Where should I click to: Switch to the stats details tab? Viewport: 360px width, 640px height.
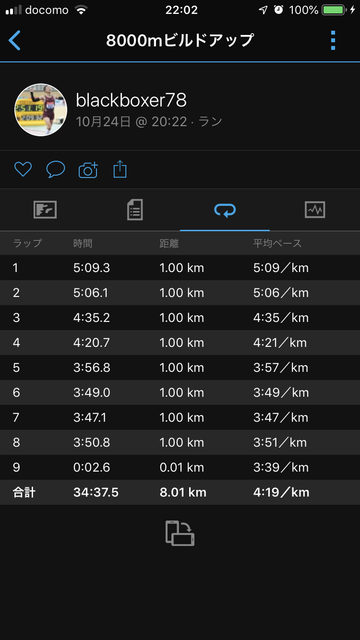tap(135, 210)
